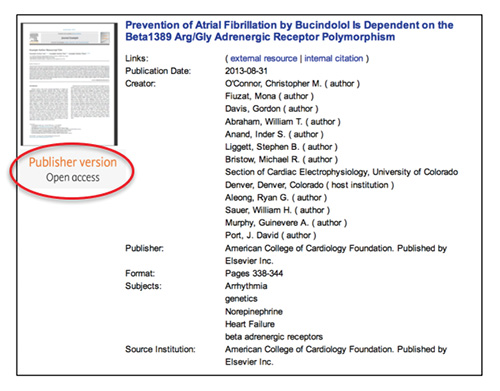
Task: Click the Source Institution value
Action: (336, 356)
